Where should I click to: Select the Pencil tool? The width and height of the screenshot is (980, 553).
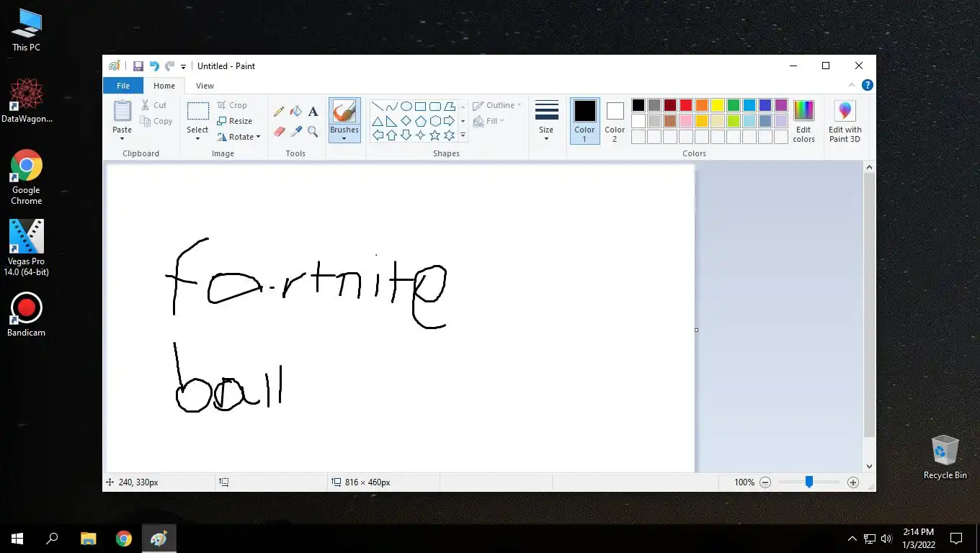coord(279,112)
